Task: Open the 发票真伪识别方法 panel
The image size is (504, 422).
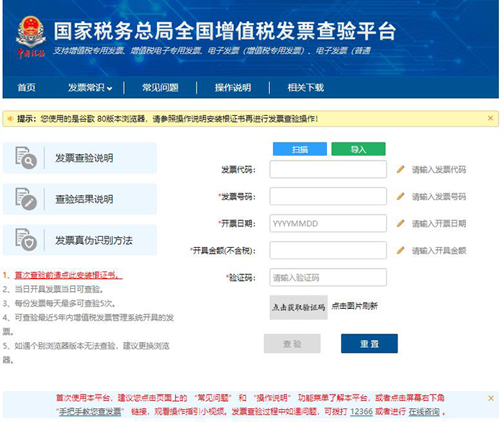Action: pyautogui.click(x=80, y=240)
